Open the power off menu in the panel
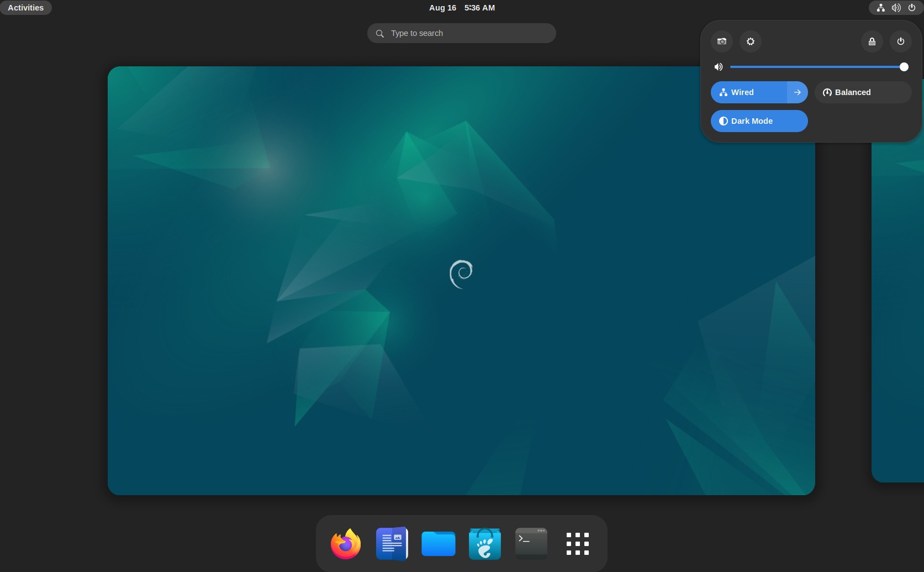Image resolution: width=924 pixels, height=572 pixels. (x=901, y=41)
